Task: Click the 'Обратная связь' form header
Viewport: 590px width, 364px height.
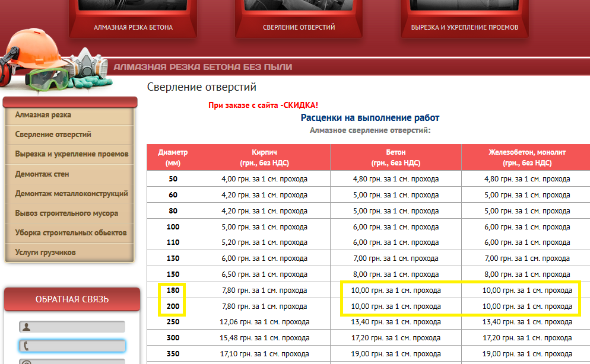Action: tap(72, 299)
